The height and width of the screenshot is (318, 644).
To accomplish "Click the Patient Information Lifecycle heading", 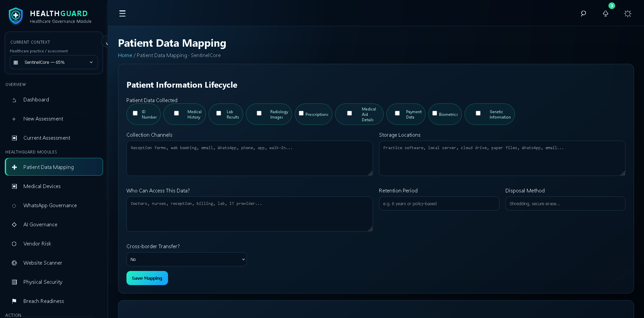I will click(182, 85).
